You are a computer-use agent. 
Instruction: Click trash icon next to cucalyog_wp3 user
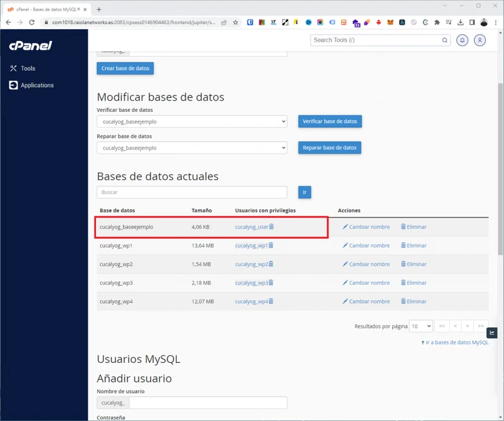(x=272, y=283)
